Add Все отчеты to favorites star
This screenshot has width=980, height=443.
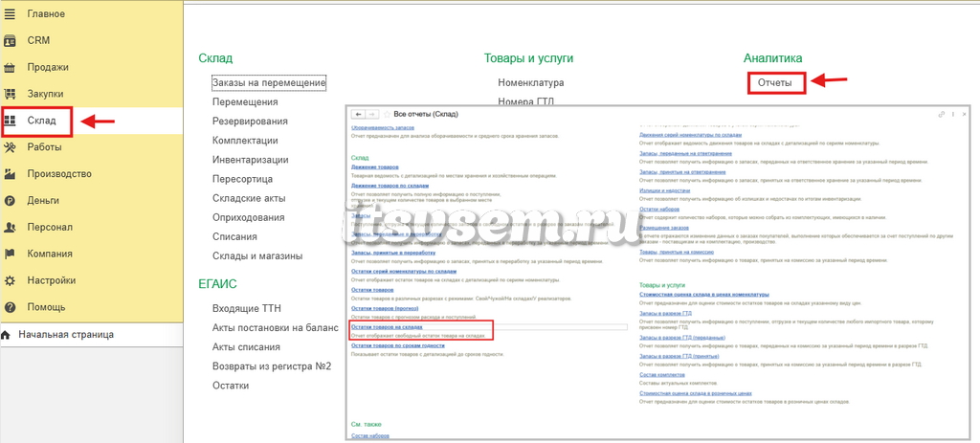click(x=387, y=115)
